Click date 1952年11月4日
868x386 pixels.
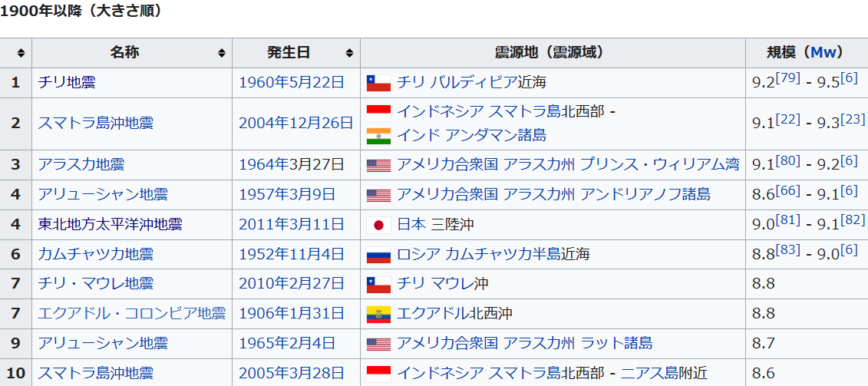pyautogui.click(x=291, y=255)
